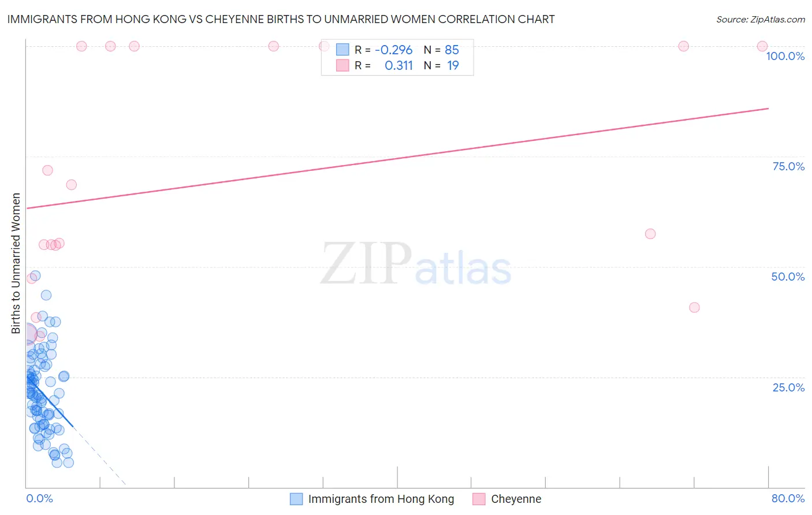Open the Source: ZipAtlas.com link
Image resolution: width=812 pixels, height=515 pixels.
pos(761,19)
